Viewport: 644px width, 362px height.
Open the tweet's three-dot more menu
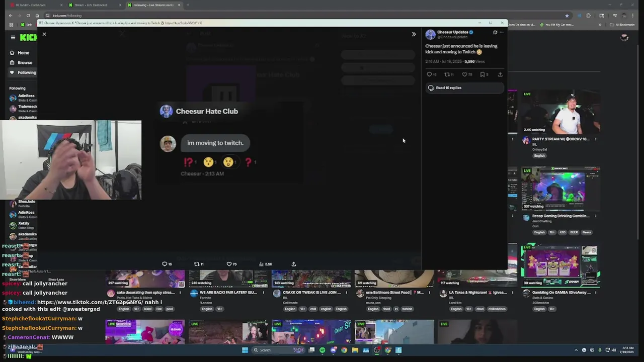(501, 32)
